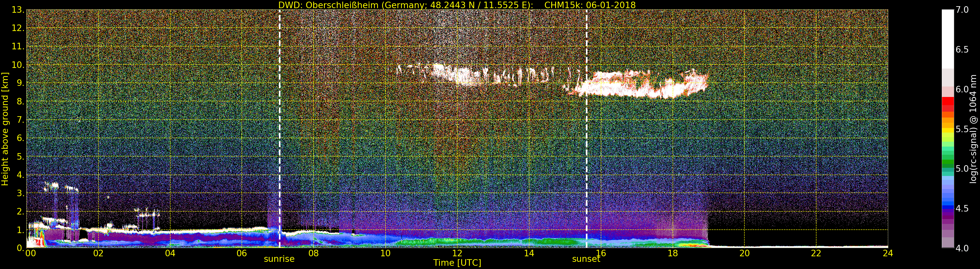This screenshot has width=980, height=269.
Task: Click the 'Time [UTC]' x-axis label
Action: [457, 263]
